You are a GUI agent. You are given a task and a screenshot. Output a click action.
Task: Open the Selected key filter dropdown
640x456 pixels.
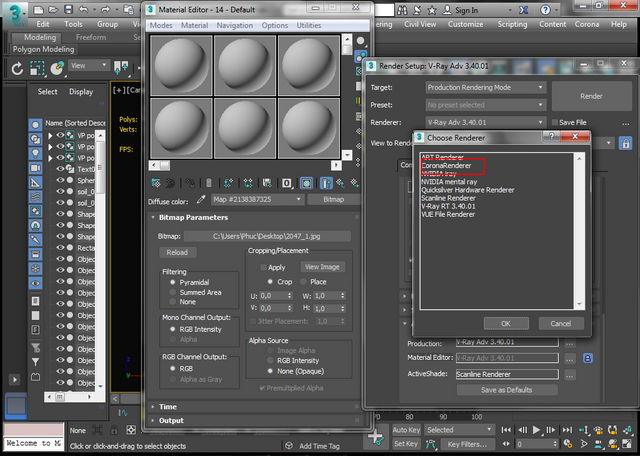point(460,430)
